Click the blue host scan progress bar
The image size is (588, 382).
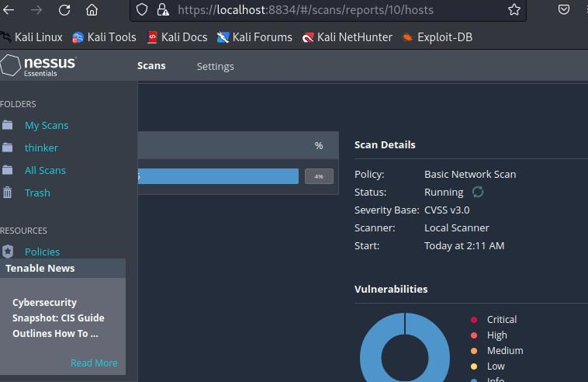point(218,176)
